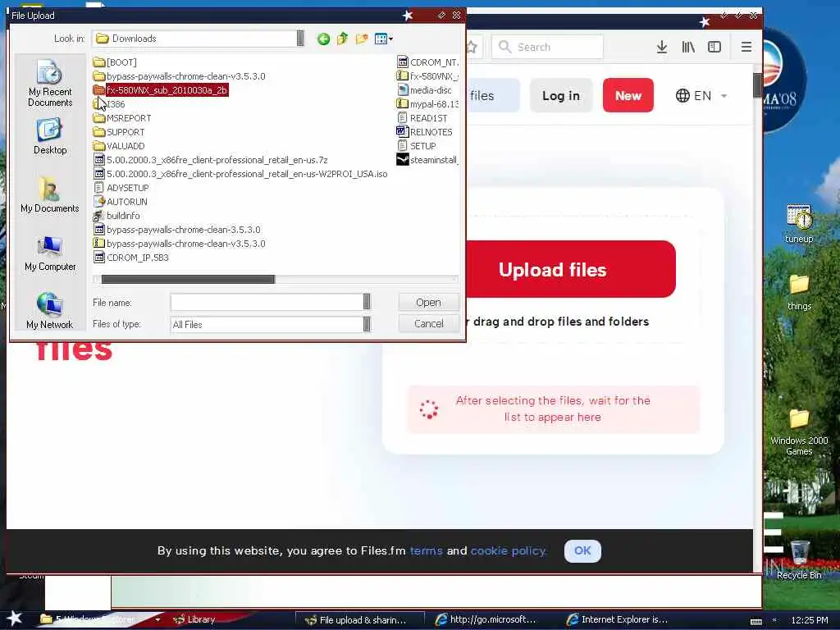Select the I386 folder
840x630 pixels.
[109, 104]
